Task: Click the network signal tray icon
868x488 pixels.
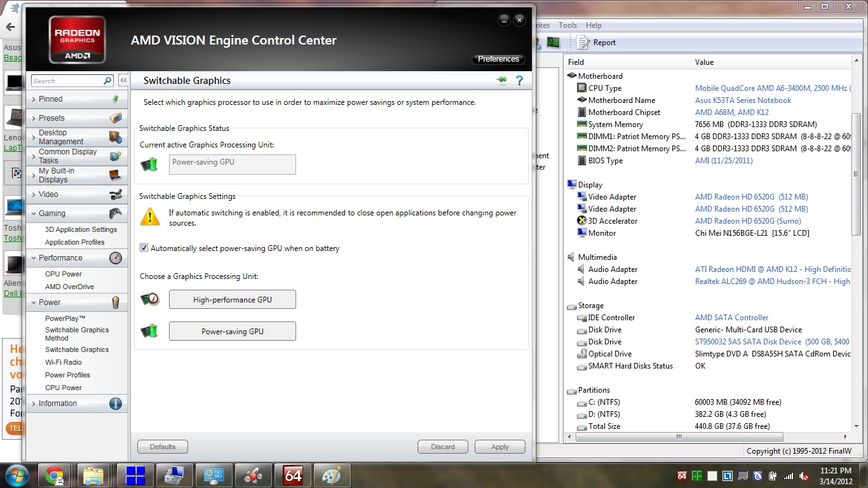Action: tap(789, 476)
